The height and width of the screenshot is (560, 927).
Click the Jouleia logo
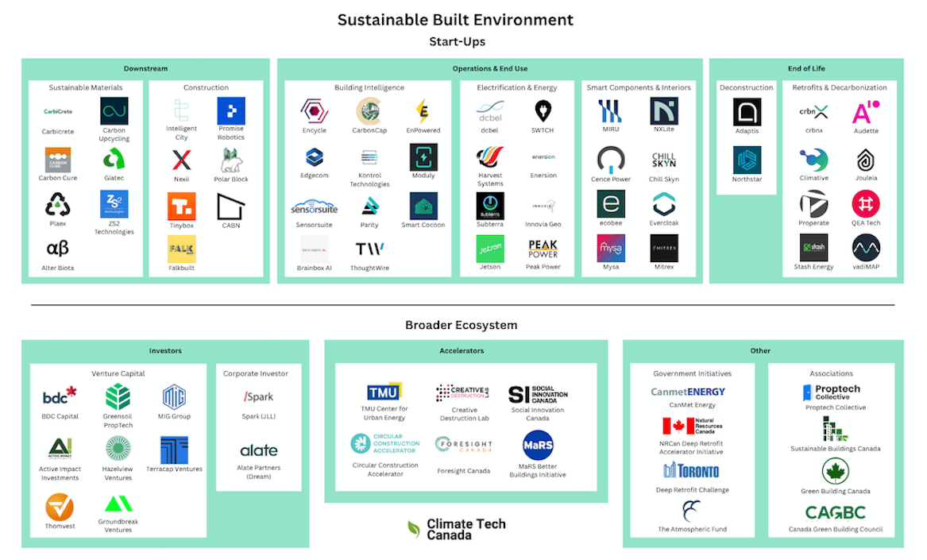866,160
